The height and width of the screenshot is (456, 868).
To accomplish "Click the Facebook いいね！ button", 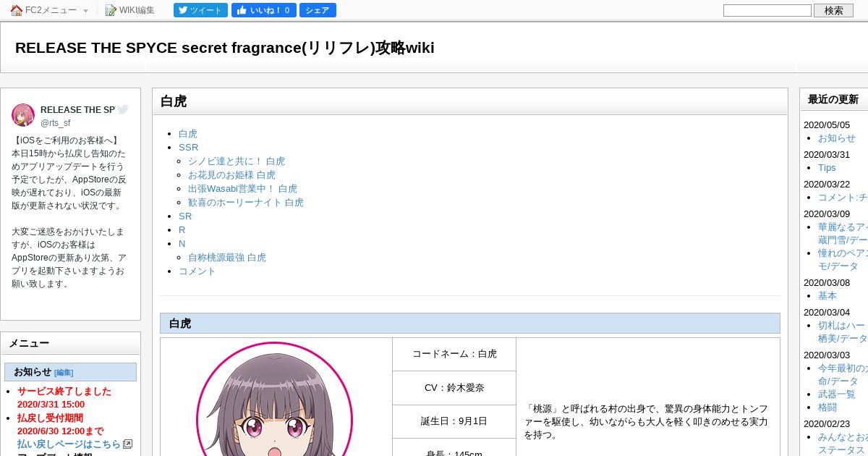I will pyautogui.click(x=264, y=10).
